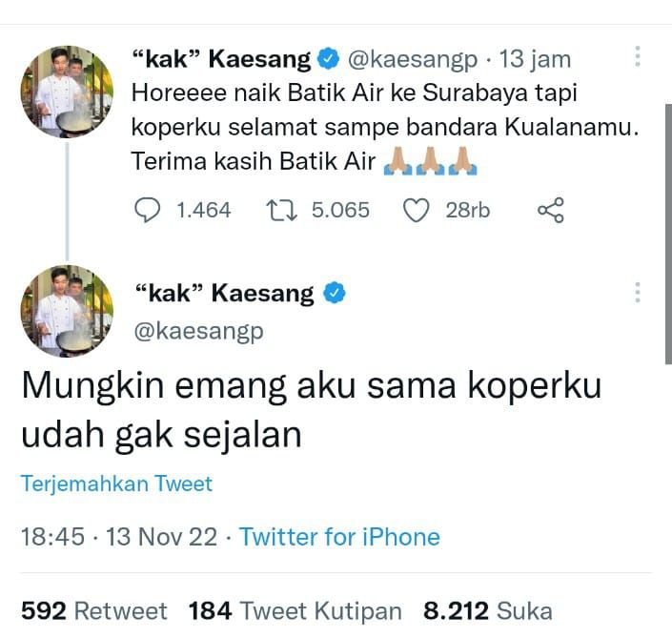
Task: Open the share icon on first tweet
Action: click(x=551, y=210)
